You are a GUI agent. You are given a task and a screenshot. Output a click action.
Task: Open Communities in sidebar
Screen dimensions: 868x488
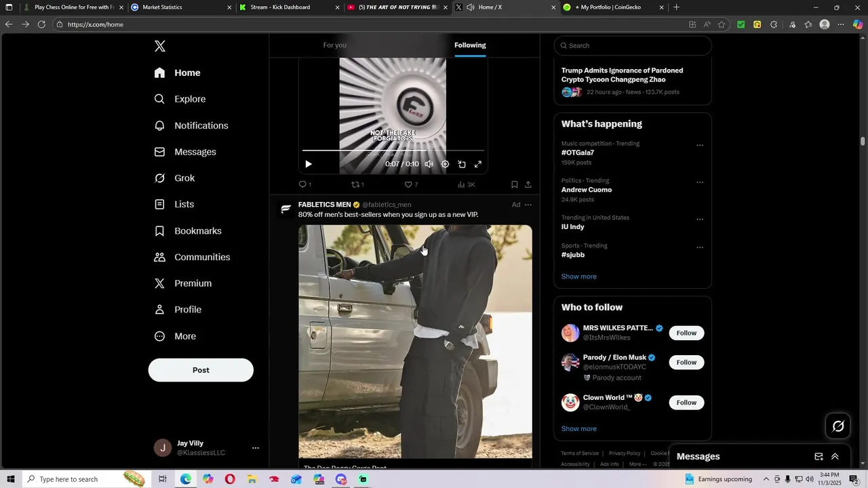tap(192, 257)
